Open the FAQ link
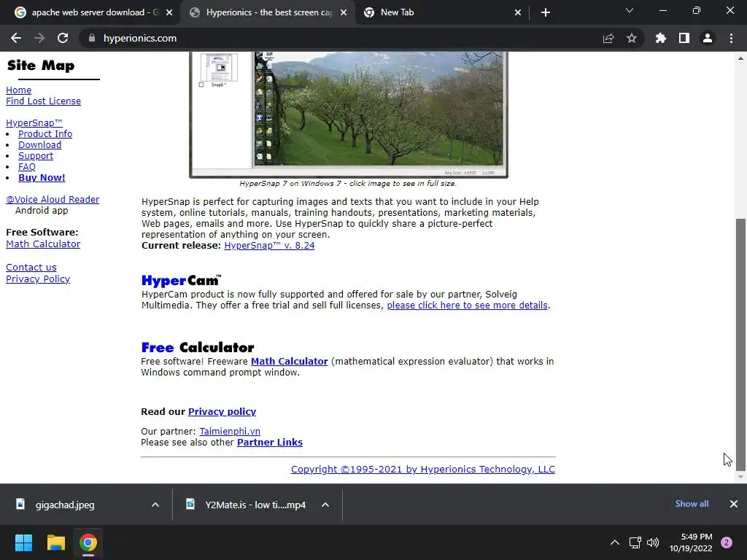 27,167
